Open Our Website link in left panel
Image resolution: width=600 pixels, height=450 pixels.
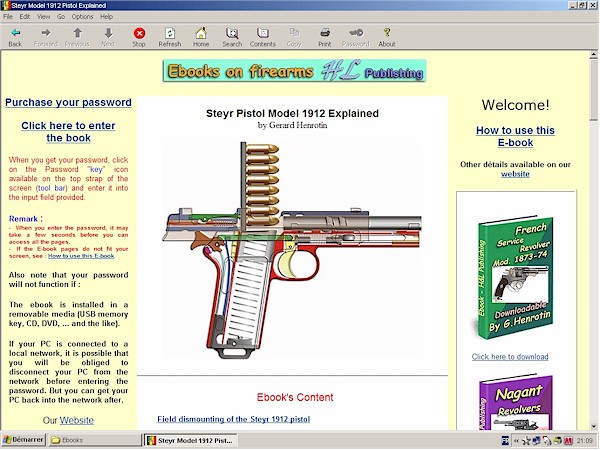77,420
